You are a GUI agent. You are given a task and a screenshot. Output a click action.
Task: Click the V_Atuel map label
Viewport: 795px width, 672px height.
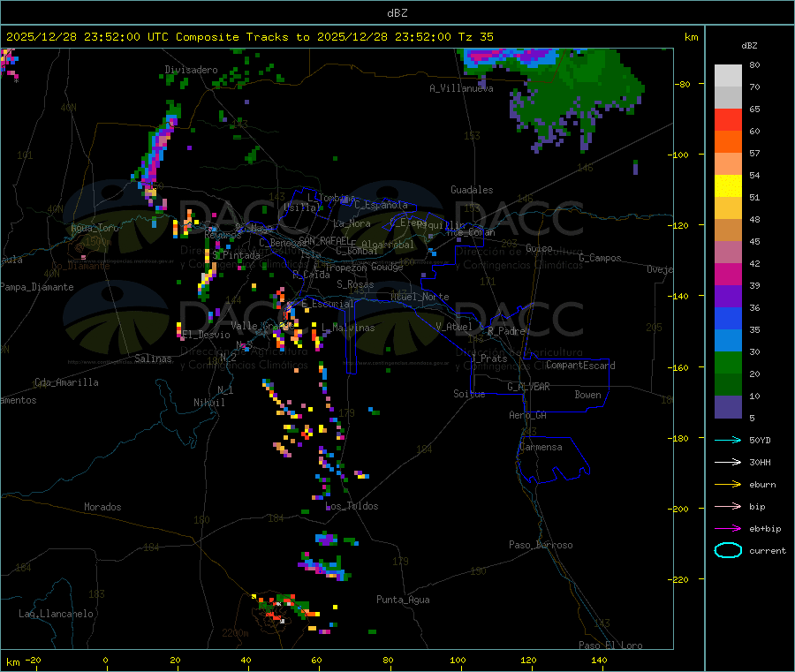(x=454, y=327)
